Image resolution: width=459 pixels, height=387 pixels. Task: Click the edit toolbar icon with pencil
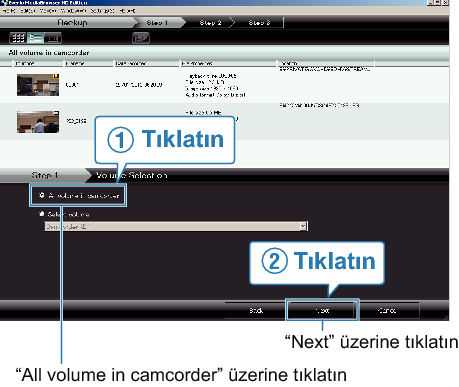pos(141,38)
